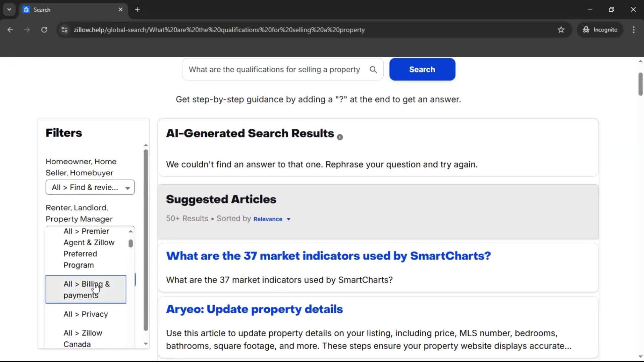Open the 'All > Find & revie...' filter dropdown
644x362 pixels.
[x=90, y=187]
